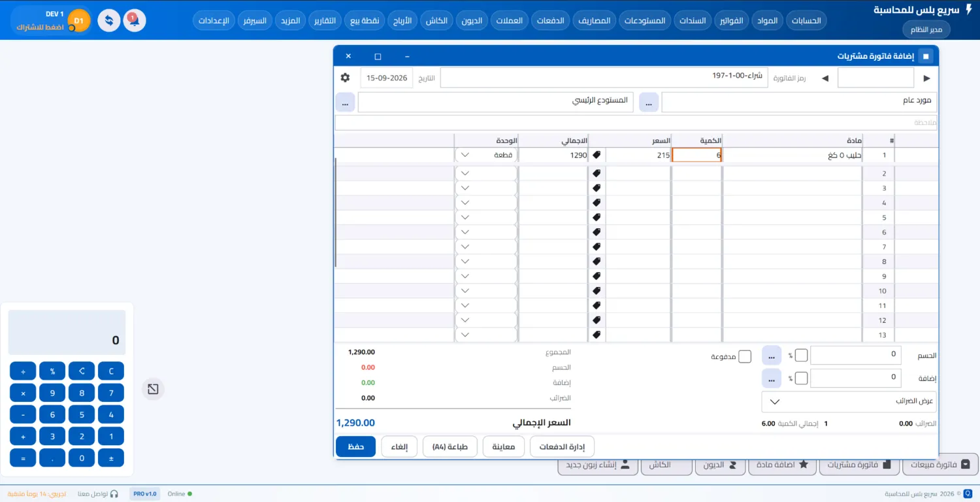This screenshot has width=980, height=502.
Task: Click the calculator backspace key
Action: pyautogui.click(x=82, y=371)
